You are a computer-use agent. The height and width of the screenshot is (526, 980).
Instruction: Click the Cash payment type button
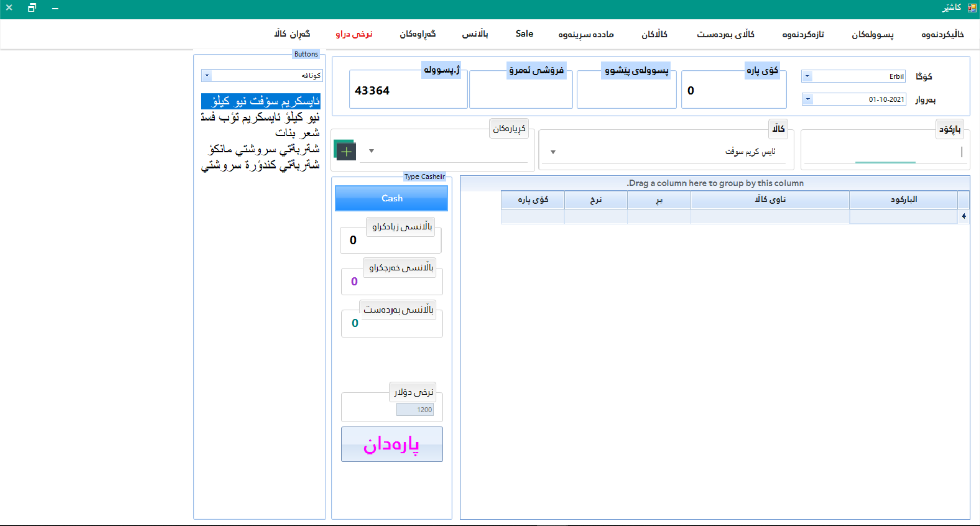tap(391, 198)
